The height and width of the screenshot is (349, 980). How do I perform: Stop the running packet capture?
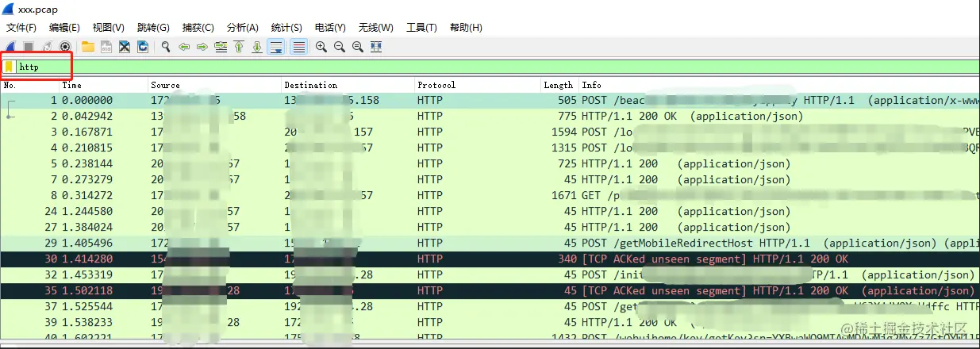coord(29,47)
